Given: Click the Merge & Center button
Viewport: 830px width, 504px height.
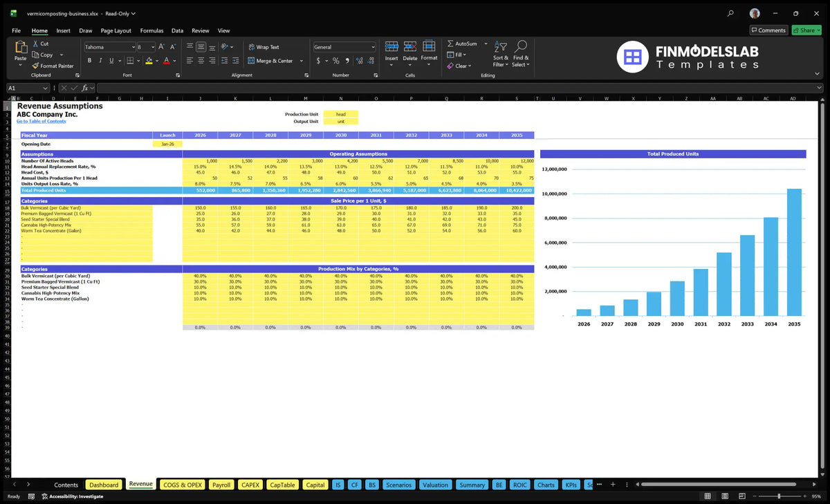Looking at the screenshot, I should pyautogui.click(x=270, y=61).
